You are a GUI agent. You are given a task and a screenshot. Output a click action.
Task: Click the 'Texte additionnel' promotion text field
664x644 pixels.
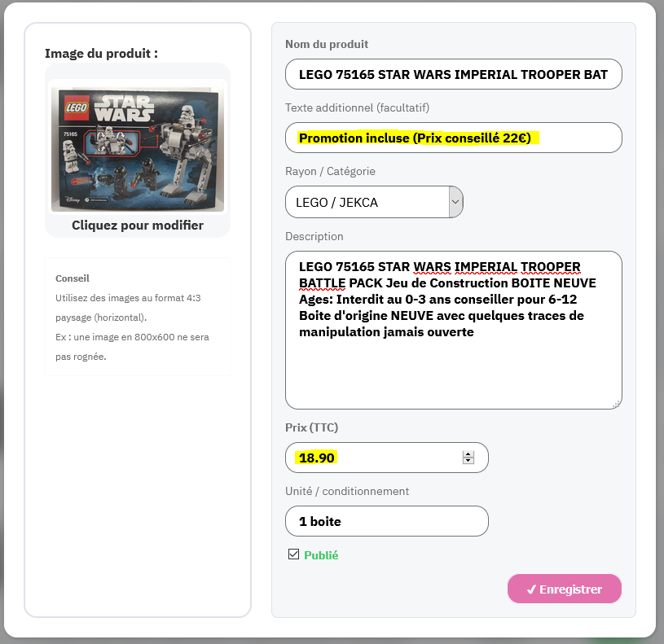click(x=454, y=138)
